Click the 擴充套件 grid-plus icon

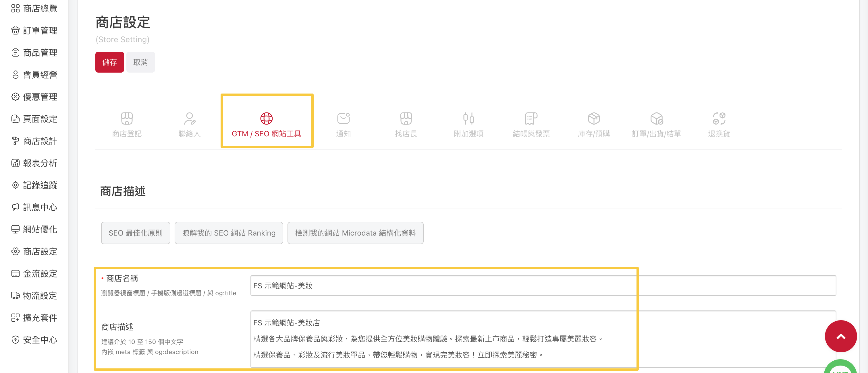[16, 317]
